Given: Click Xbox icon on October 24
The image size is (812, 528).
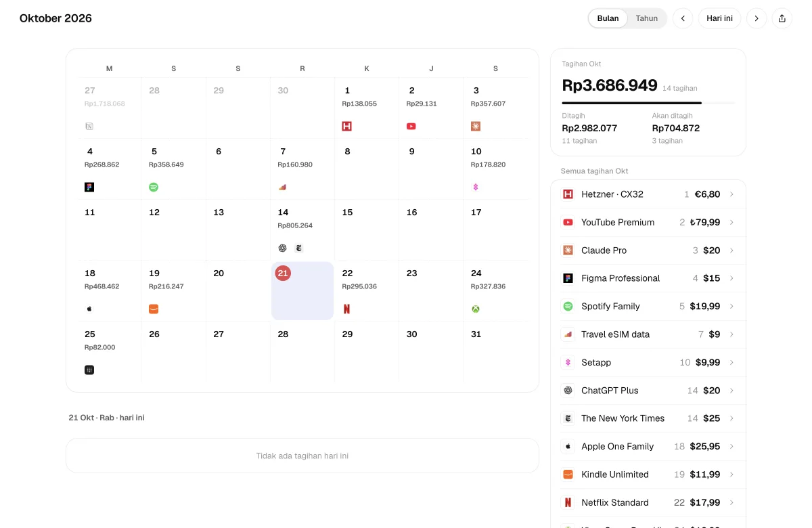Looking at the screenshot, I should [476, 309].
